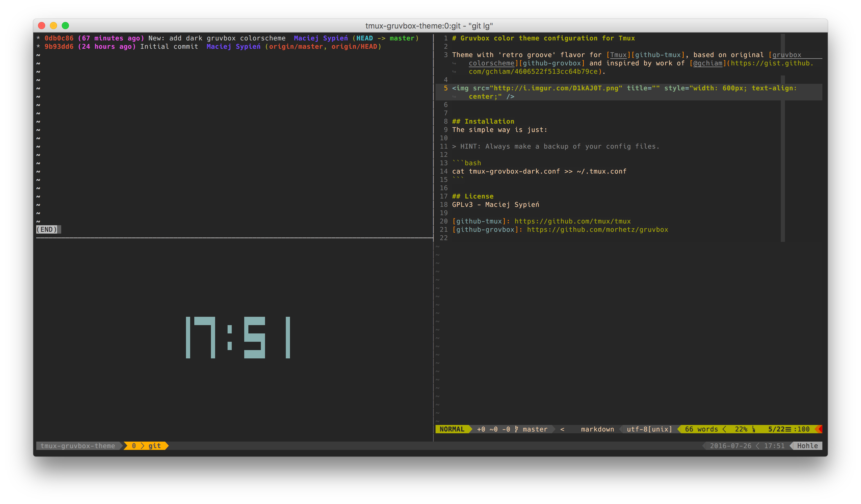Click the yellow minimize window button

tap(53, 26)
